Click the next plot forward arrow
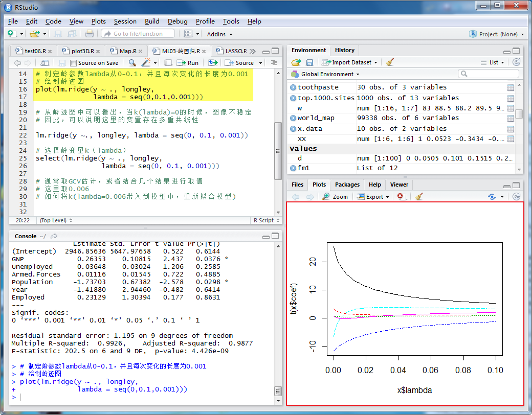Viewport: 532px width, 415px height. (x=310, y=197)
